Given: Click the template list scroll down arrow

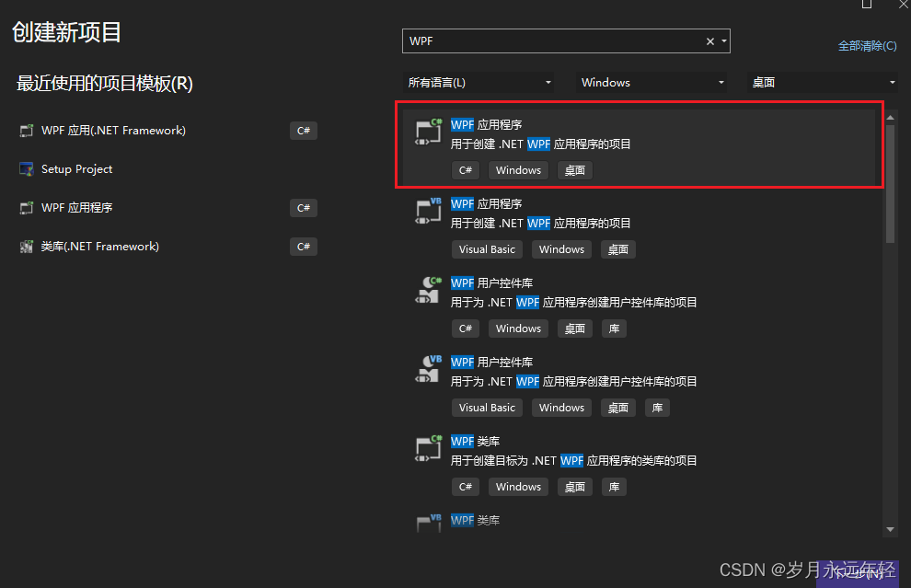Looking at the screenshot, I should pyautogui.click(x=890, y=529).
